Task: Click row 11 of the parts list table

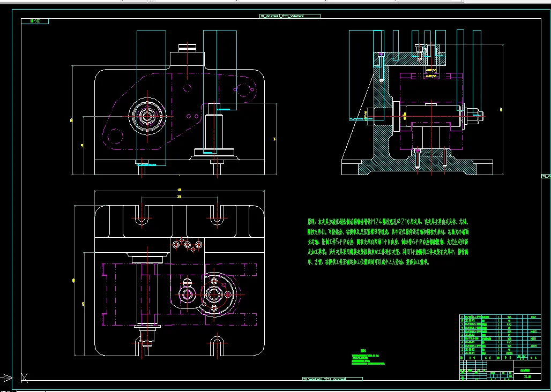Action: point(500,316)
